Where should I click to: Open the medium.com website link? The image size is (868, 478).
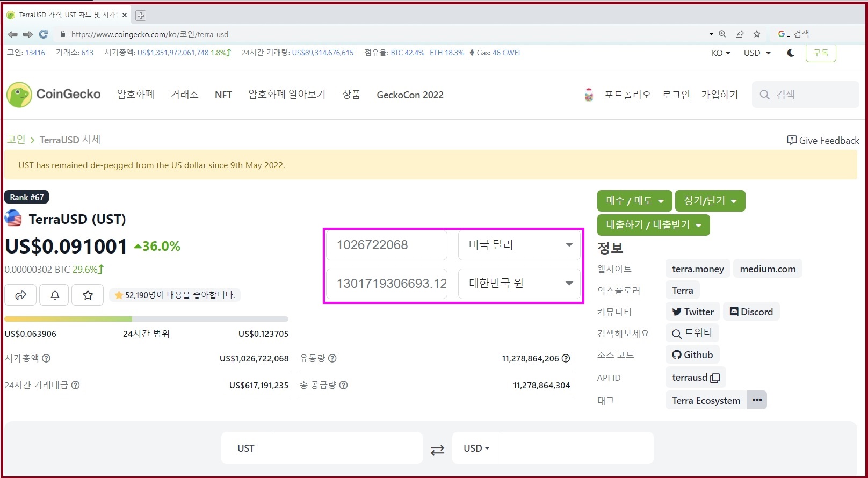click(x=768, y=269)
